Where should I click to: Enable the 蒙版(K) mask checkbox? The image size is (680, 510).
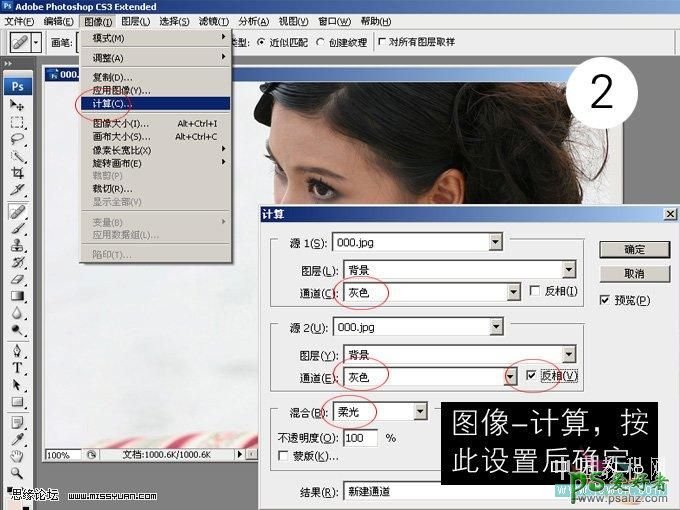click(282, 456)
